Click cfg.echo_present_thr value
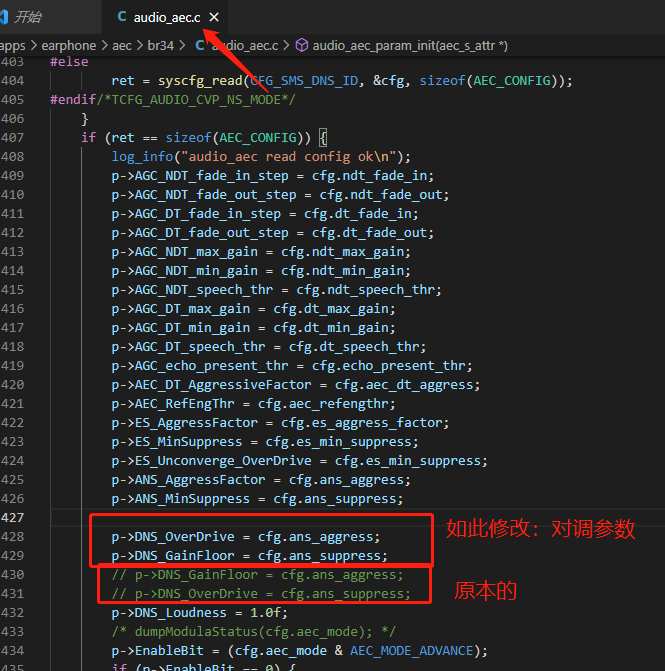The image size is (665, 671). [388, 366]
